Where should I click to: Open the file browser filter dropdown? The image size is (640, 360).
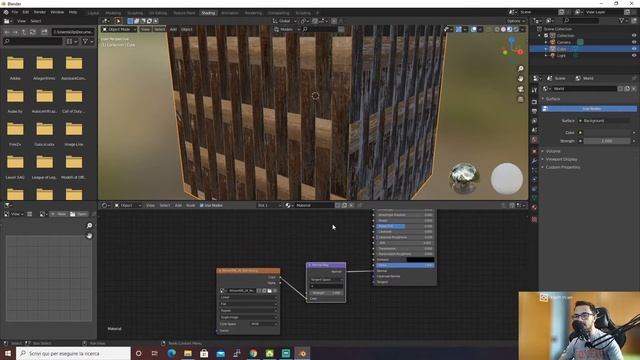tap(88, 41)
